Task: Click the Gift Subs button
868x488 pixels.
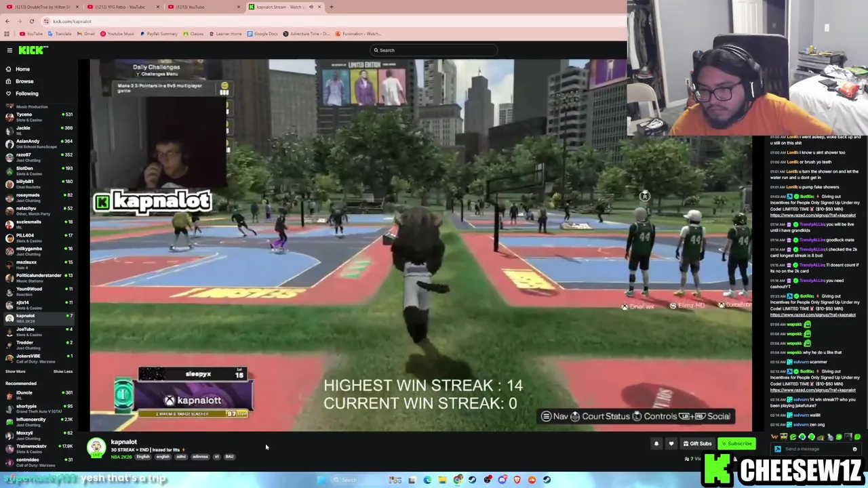Action: click(x=697, y=444)
